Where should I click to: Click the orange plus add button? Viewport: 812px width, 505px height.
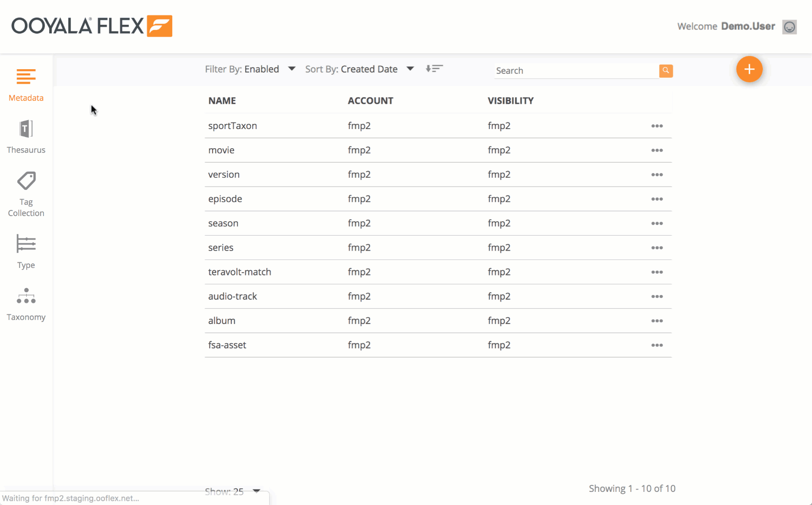(749, 69)
